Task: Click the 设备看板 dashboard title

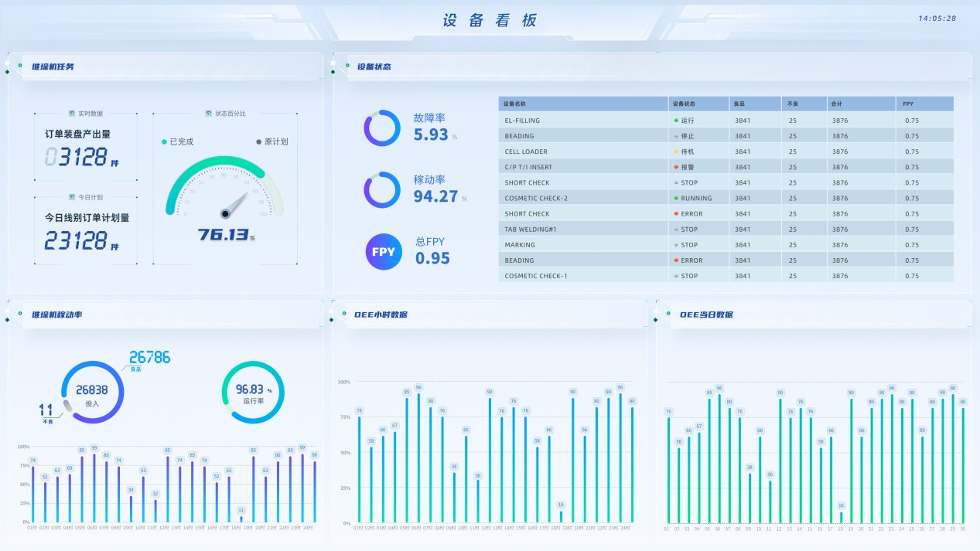Action: tap(490, 21)
